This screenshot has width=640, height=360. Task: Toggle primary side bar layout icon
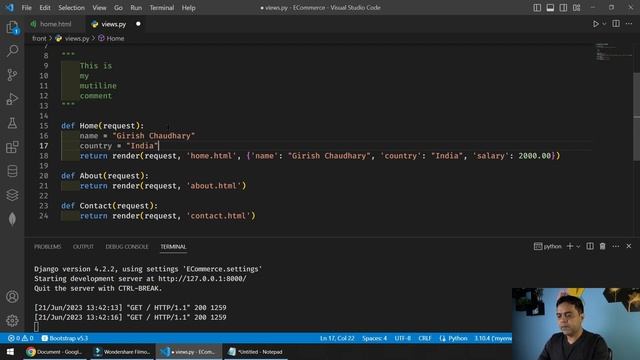pyautogui.click(x=537, y=8)
